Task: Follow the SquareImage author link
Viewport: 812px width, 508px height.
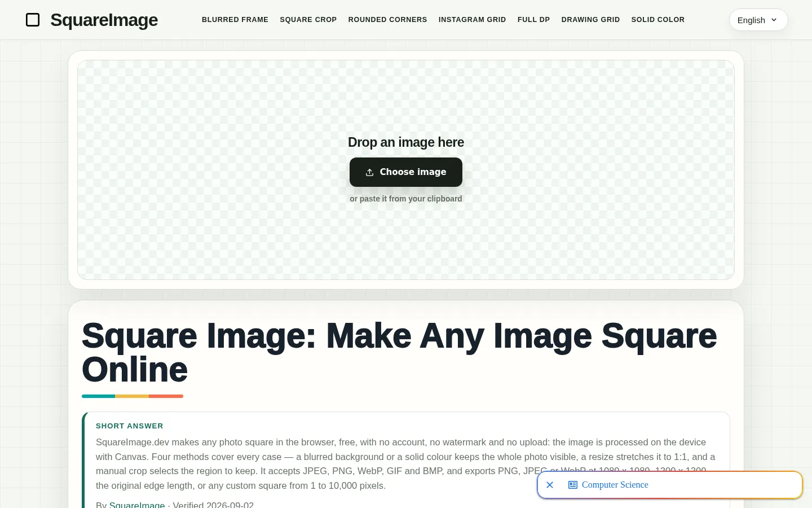Action: coord(137,505)
